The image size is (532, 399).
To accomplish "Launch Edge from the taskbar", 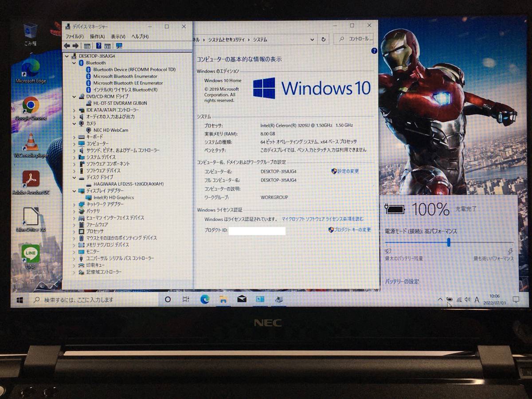I will [x=205, y=300].
